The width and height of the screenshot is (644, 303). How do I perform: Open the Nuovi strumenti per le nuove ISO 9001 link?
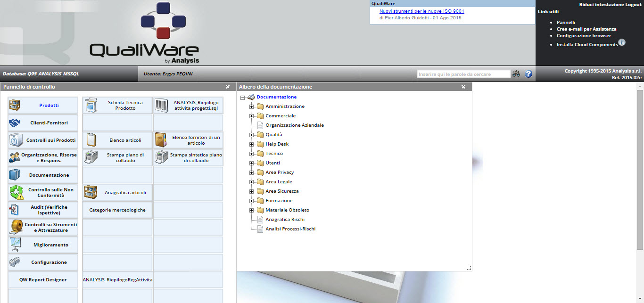[x=421, y=11]
